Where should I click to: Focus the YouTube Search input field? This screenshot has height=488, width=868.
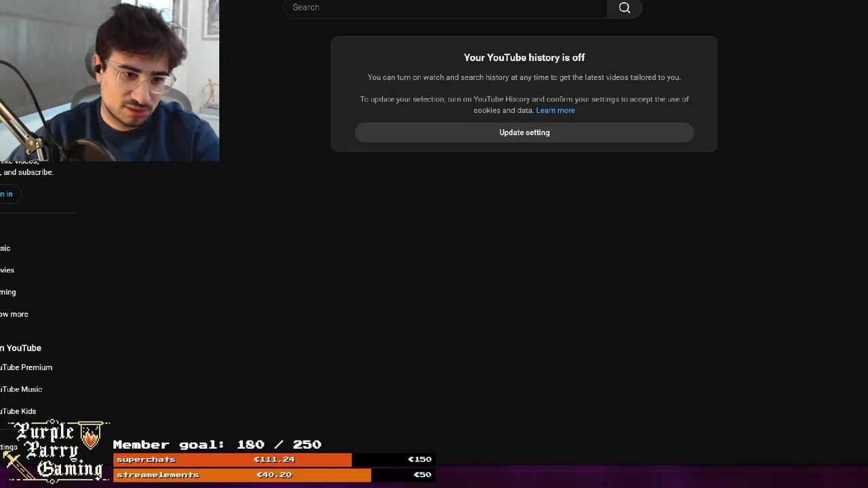[446, 8]
